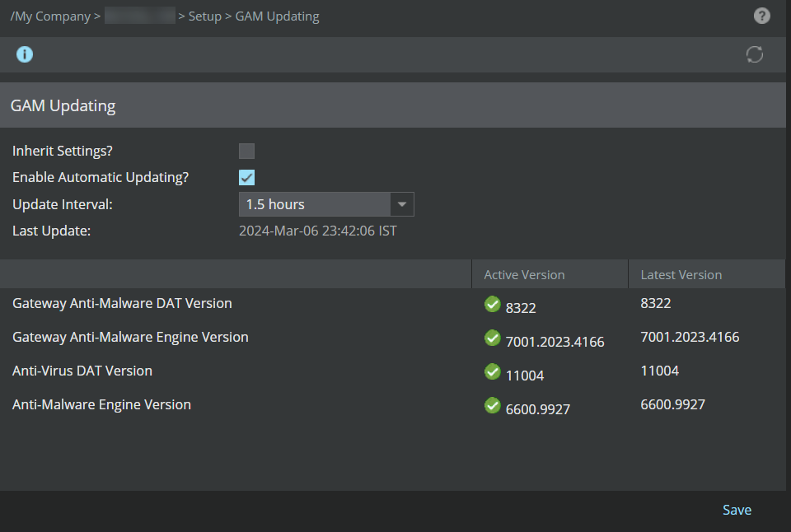Click the GAM Updating breadcrumb

click(277, 16)
